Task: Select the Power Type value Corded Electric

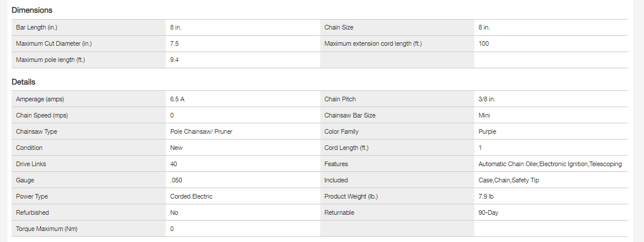Action: [191, 197]
